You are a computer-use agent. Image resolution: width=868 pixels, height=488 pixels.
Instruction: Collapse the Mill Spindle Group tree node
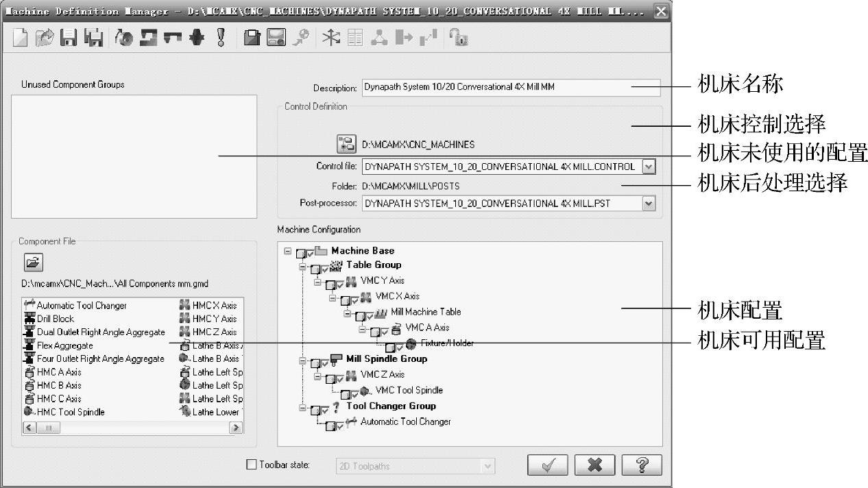(x=302, y=360)
